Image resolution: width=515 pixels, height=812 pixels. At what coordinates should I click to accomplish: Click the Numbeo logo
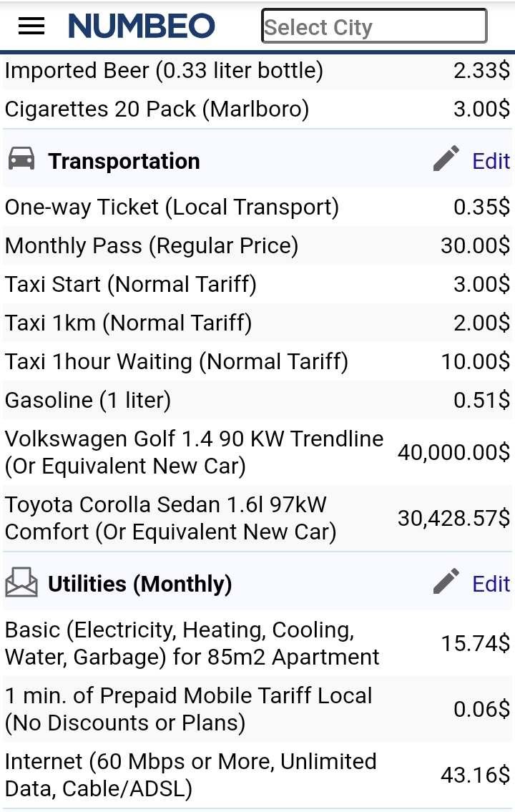click(x=142, y=26)
